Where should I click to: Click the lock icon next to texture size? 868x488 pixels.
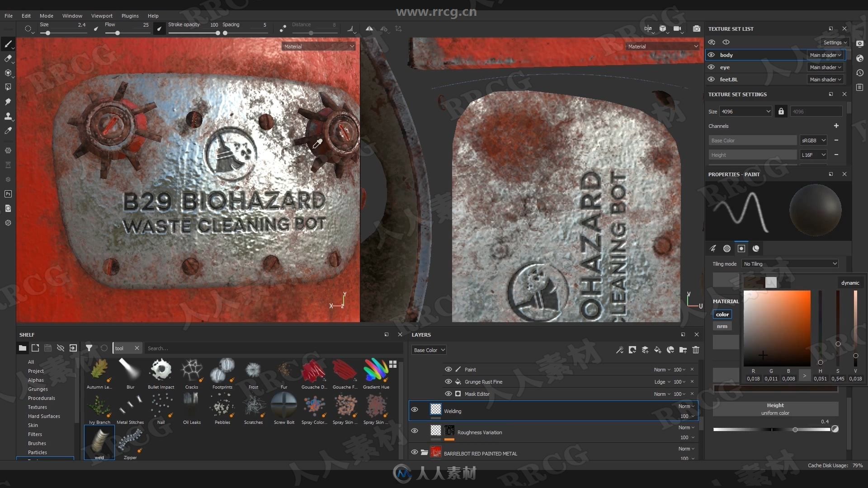781,111
